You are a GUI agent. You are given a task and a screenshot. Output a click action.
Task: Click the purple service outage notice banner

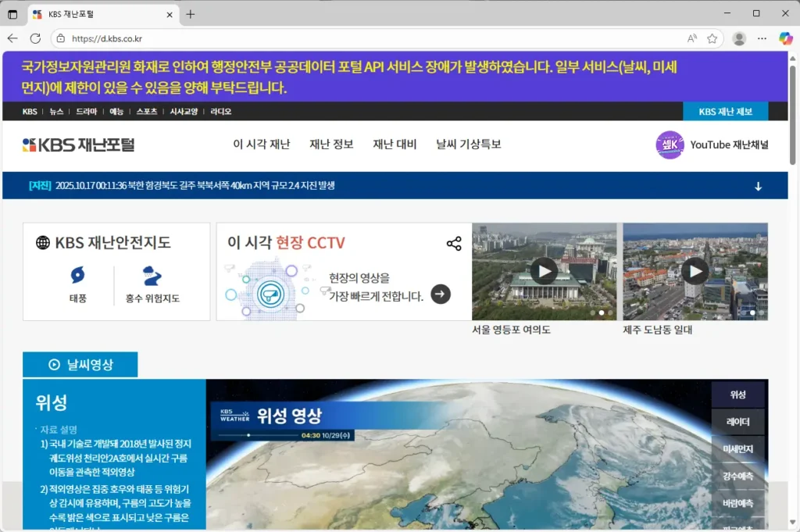coord(395,77)
